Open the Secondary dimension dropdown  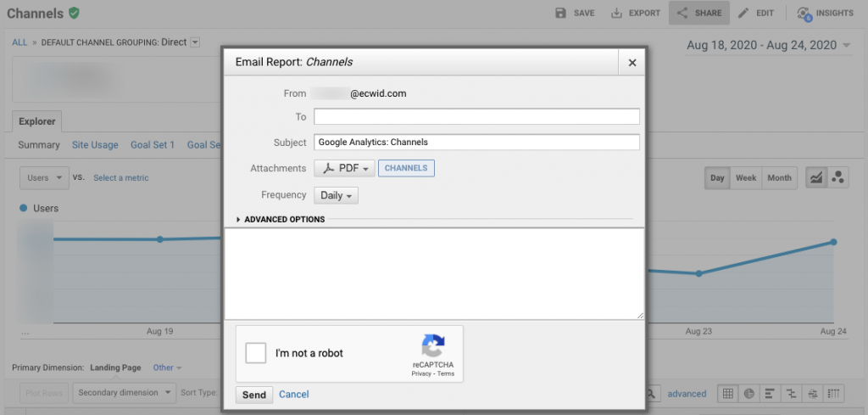pyautogui.click(x=125, y=393)
